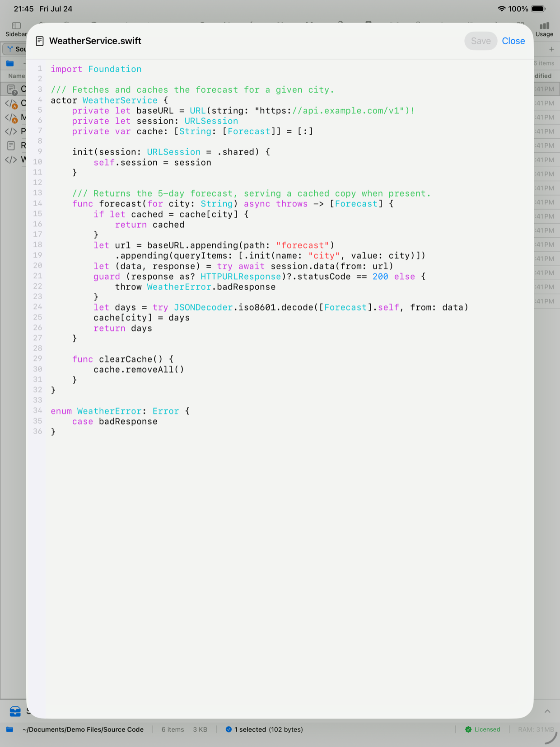Image resolution: width=560 pixels, height=747 pixels.
Task: Click the 'guard (response as? HTTPURLResponse)' line
Action: point(260,277)
